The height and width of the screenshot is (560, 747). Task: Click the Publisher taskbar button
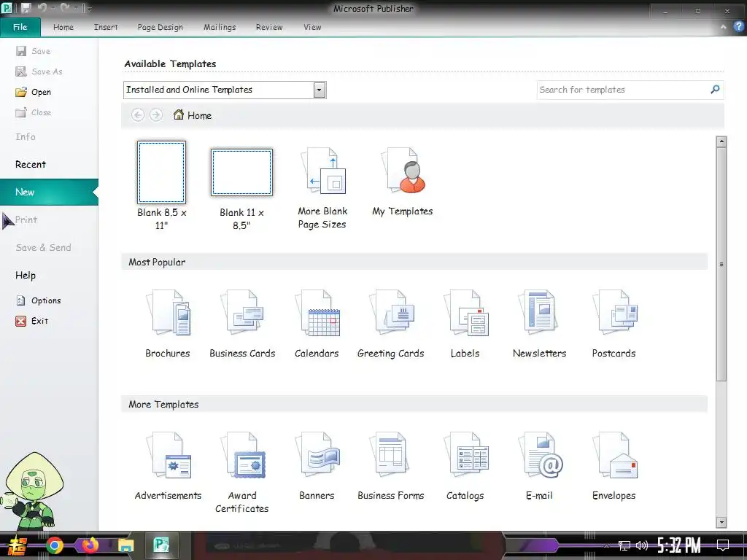click(161, 545)
